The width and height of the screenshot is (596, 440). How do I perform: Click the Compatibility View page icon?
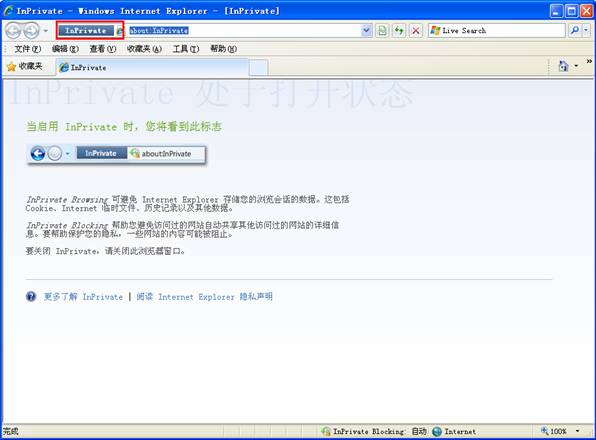tap(382, 30)
